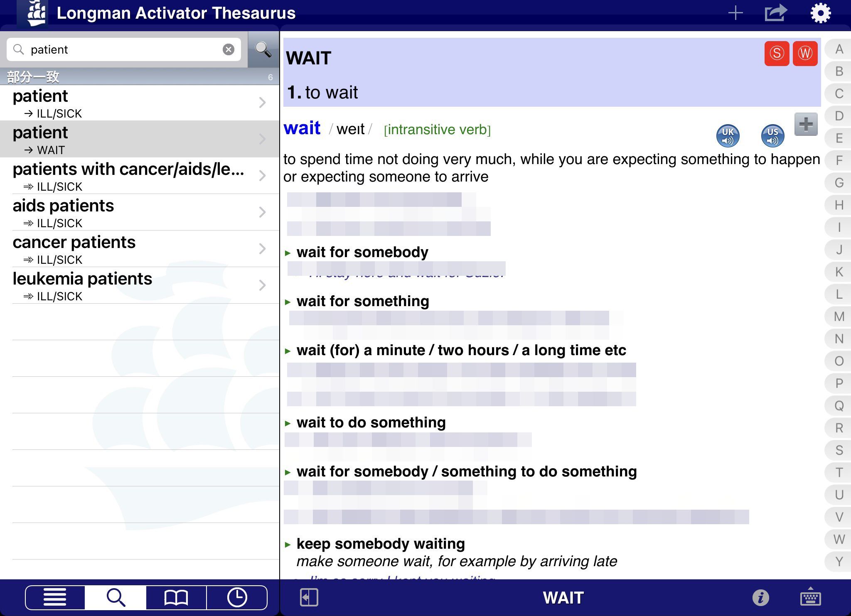Jump to letter D in index
Image resolution: width=851 pixels, height=616 pixels.
point(839,116)
